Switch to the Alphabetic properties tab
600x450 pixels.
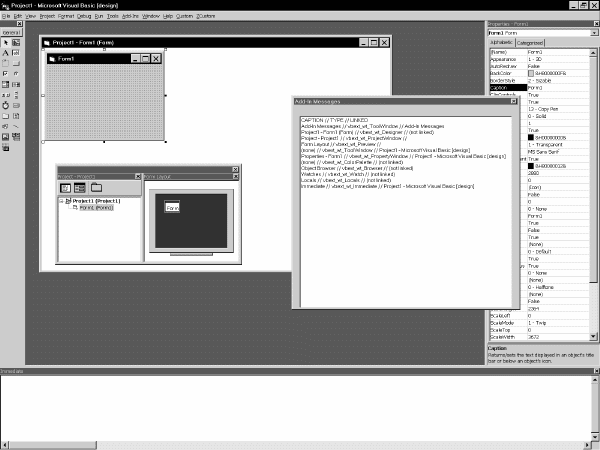500,43
